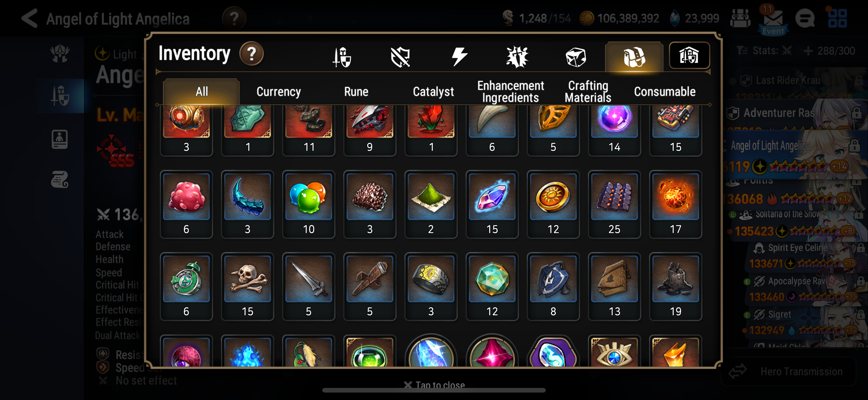Tap to close the inventory window

coord(434,384)
